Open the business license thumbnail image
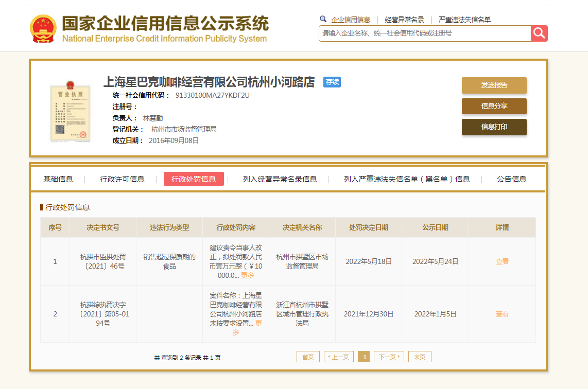The height and width of the screenshot is (389, 588). tap(71, 111)
